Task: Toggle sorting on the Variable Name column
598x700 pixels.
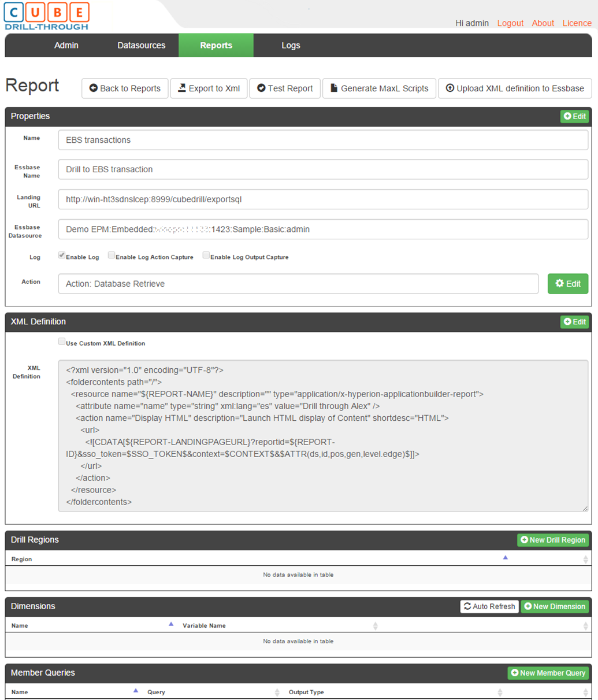Action: pyautogui.click(x=376, y=625)
